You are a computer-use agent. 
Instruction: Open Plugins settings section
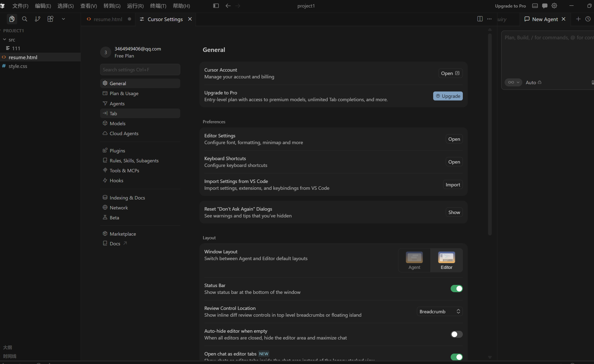point(140,150)
